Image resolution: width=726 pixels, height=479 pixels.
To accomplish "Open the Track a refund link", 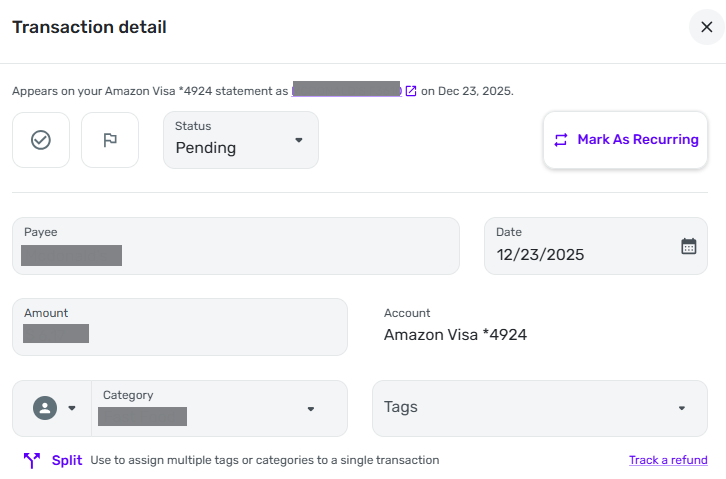I will (x=668, y=460).
